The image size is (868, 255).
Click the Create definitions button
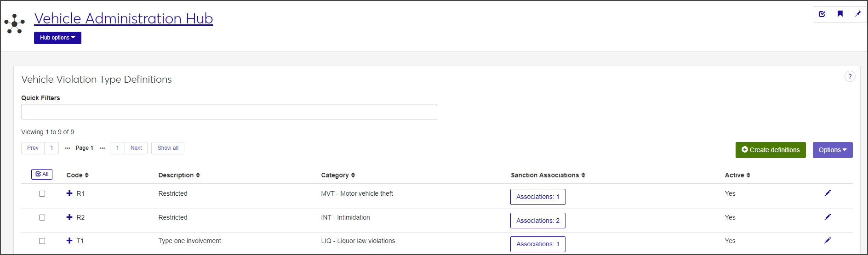point(771,150)
